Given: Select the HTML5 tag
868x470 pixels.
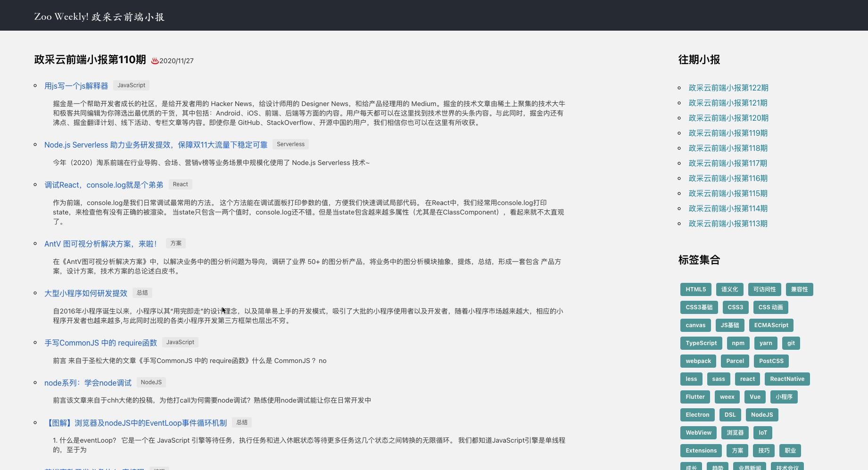Looking at the screenshot, I should point(695,289).
